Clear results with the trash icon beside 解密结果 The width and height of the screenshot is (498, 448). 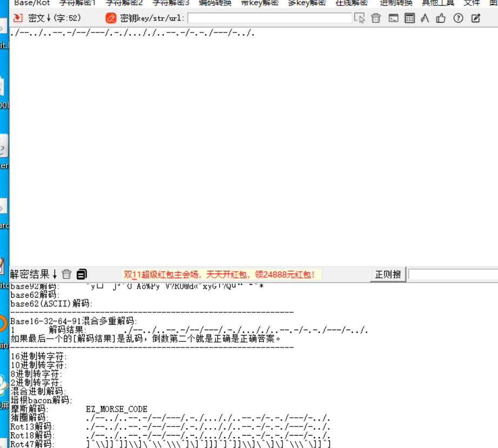point(66,273)
